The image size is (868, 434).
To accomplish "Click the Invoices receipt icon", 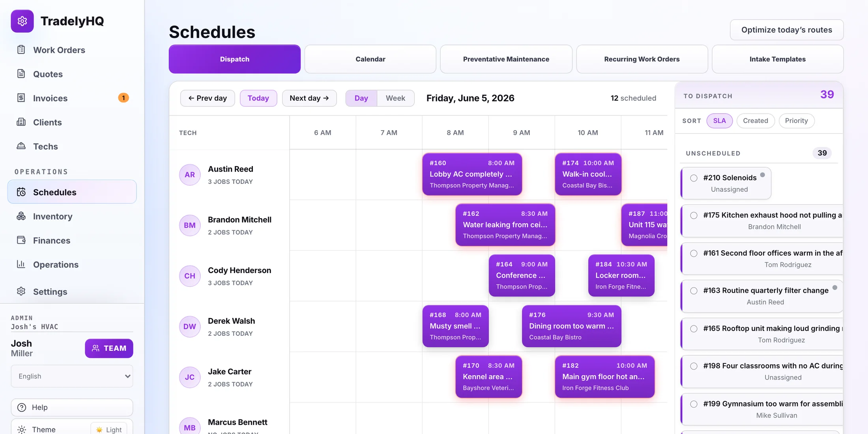I will (21, 98).
